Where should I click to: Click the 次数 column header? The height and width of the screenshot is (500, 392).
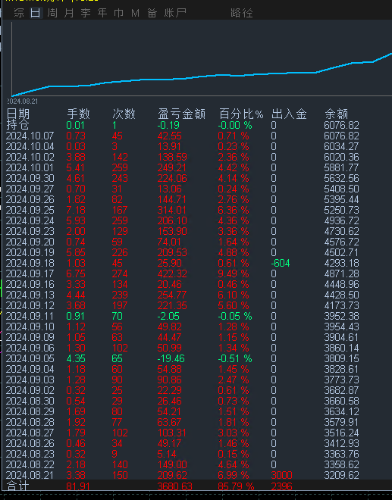124,114
